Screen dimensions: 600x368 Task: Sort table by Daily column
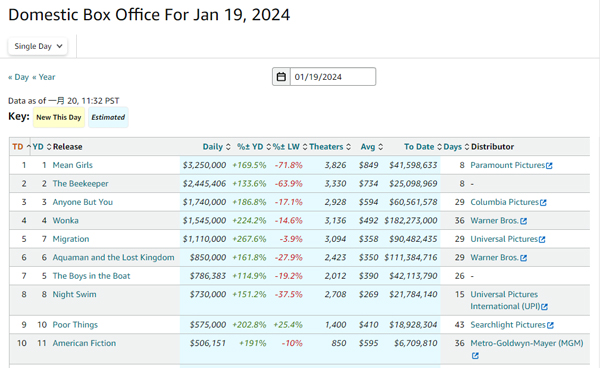pos(217,147)
